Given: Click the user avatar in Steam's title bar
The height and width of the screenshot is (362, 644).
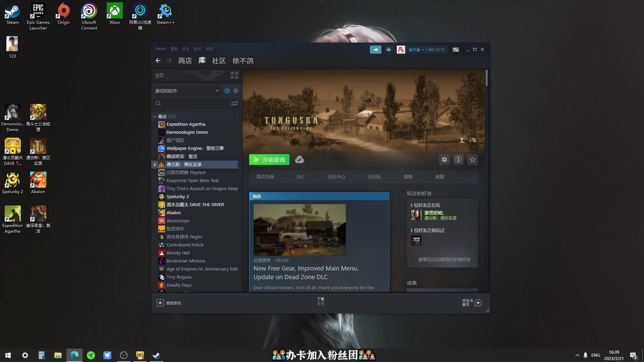Looking at the screenshot, I should (401, 50).
